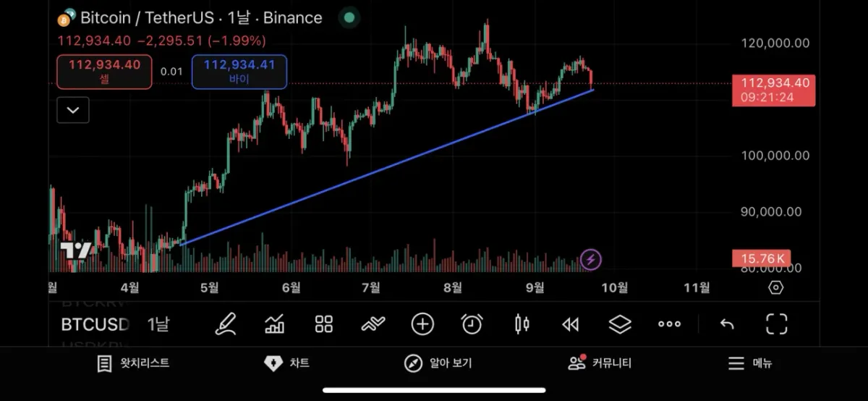Screen dimensions: 868x401
Task: Open the 1날 interval selector
Action: [x=158, y=324]
